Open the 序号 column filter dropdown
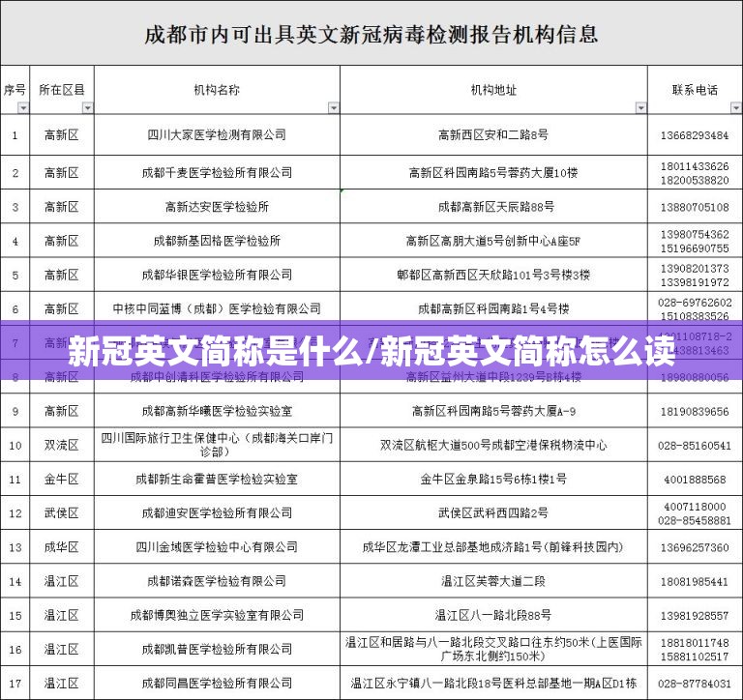Screen dimensions: 743x700 [x=23, y=108]
